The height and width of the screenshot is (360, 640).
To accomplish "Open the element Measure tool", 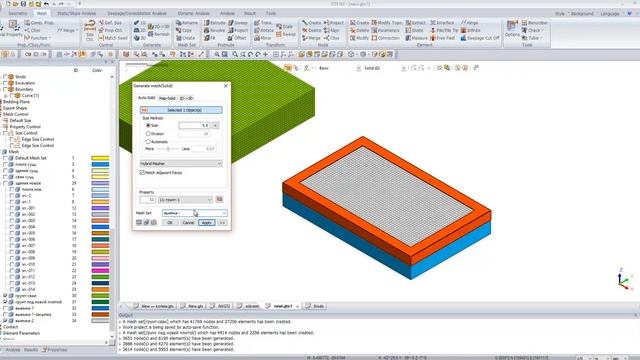I will pos(417,38).
